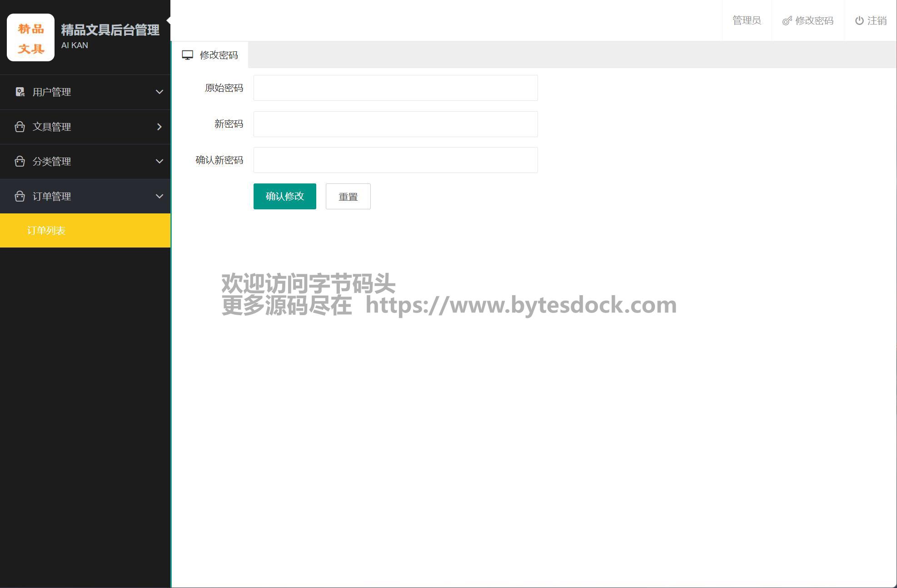897x588 pixels.
Task: Expand the 分类管理 chevron
Action: pyautogui.click(x=159, y=162)
